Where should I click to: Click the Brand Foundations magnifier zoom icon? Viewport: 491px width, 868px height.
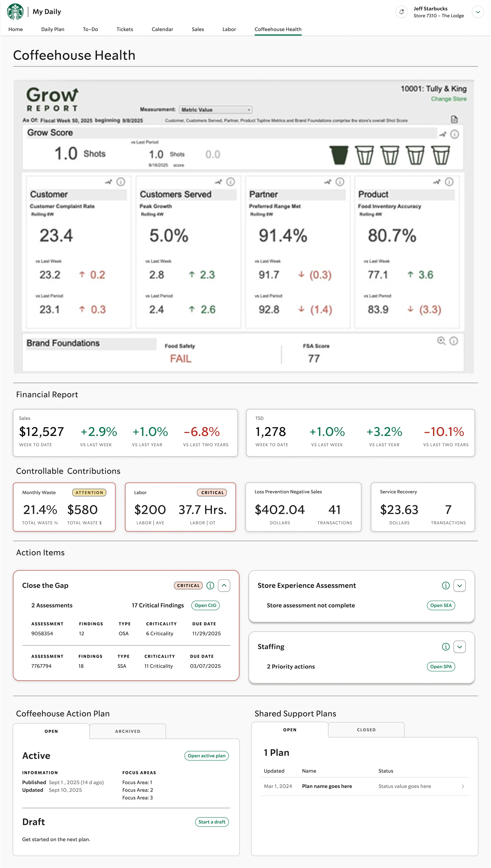(x=441, y=341)
